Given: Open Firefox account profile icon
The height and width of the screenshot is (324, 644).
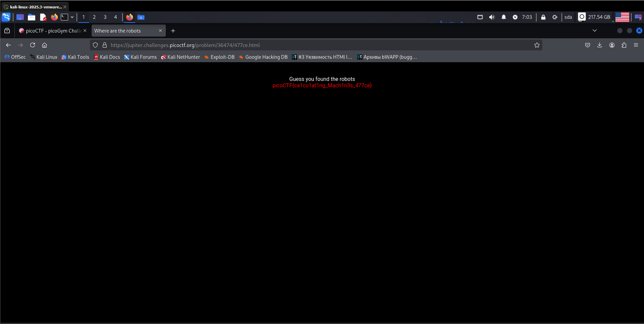Looking at the screenshot, I should 612,45.
